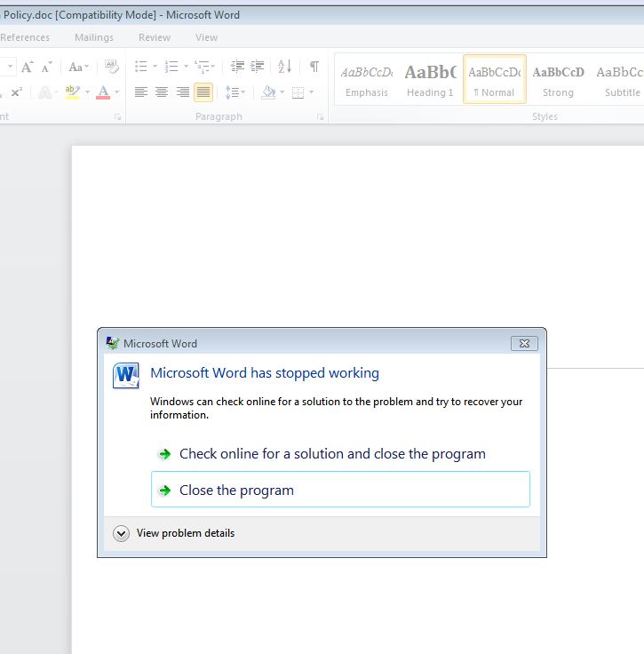This screenshot has height=654, width=644.
Task: Open the Numbering dropdown arrow
Action: click(186, 67)
